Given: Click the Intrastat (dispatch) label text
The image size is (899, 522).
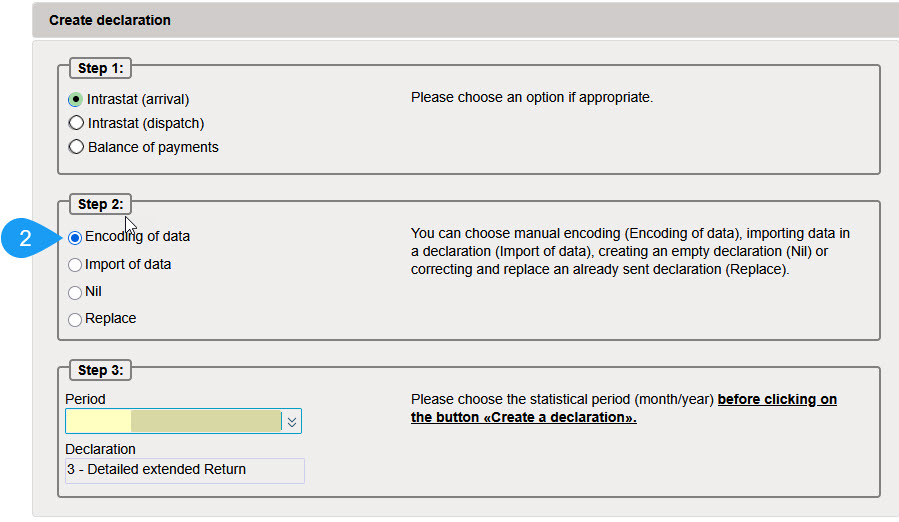Looking at the screenshot, I should [x=146, y=123].
